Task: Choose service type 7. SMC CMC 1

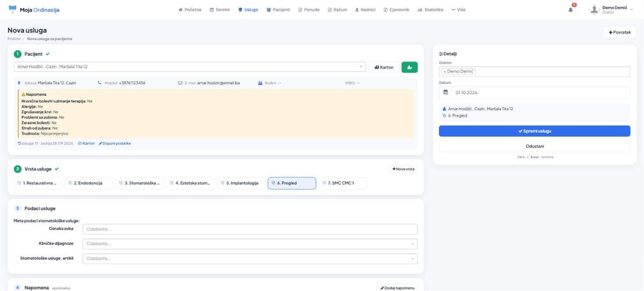Action: [343, 183]
